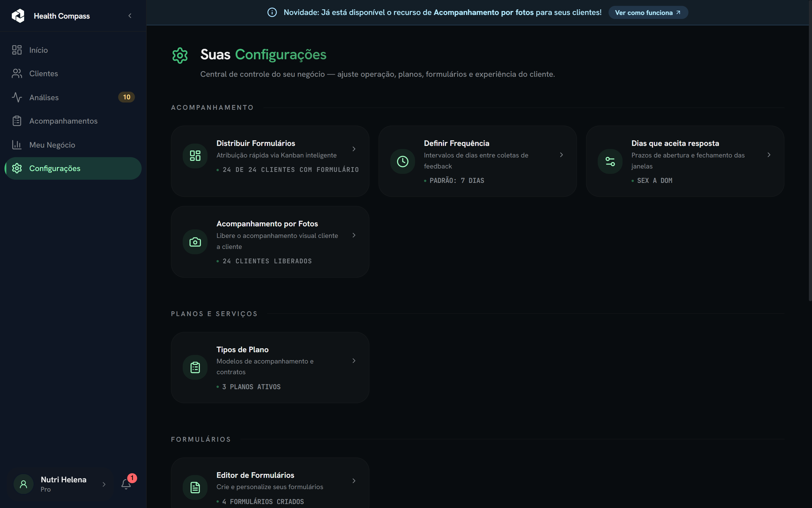The height and width of the screenshot is (508, 812).
Task: Click the Pro plan label under Nutri Helena
Action: tap(46, 490)
